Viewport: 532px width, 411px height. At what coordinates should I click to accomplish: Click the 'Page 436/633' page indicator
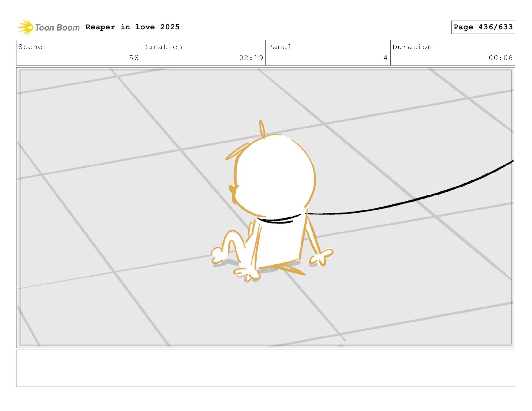(x=483, y=27)
